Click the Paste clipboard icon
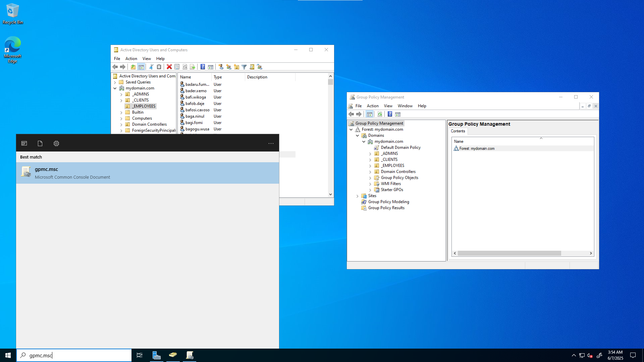The width and height of the screenshot is (644, 362). (x=159, y=67)
